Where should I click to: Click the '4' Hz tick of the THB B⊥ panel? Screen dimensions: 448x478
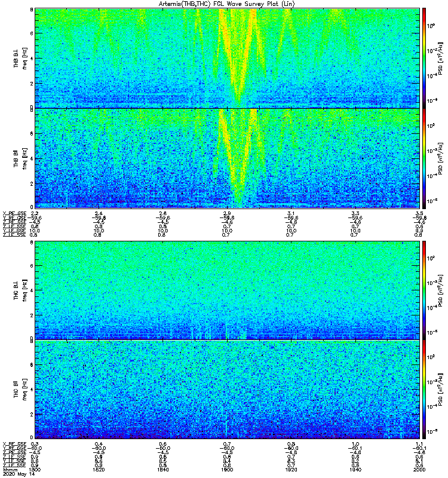pyautogui.click(x=32, y=58)
